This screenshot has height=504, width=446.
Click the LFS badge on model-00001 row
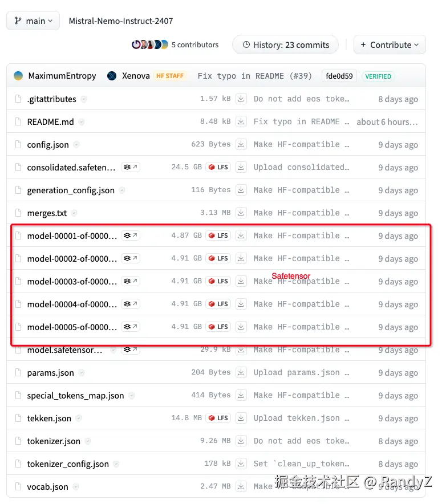click(x=218, y=235)
